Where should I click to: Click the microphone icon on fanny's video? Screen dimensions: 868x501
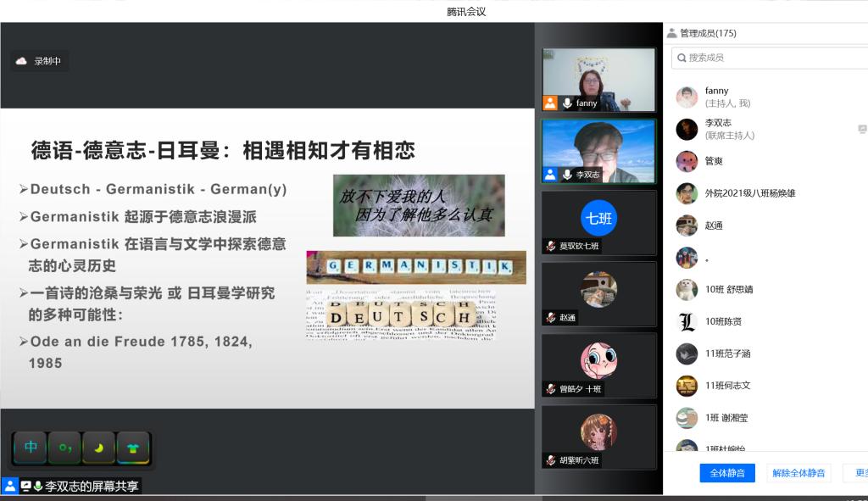pyautogui.click(x=567, y=103)
